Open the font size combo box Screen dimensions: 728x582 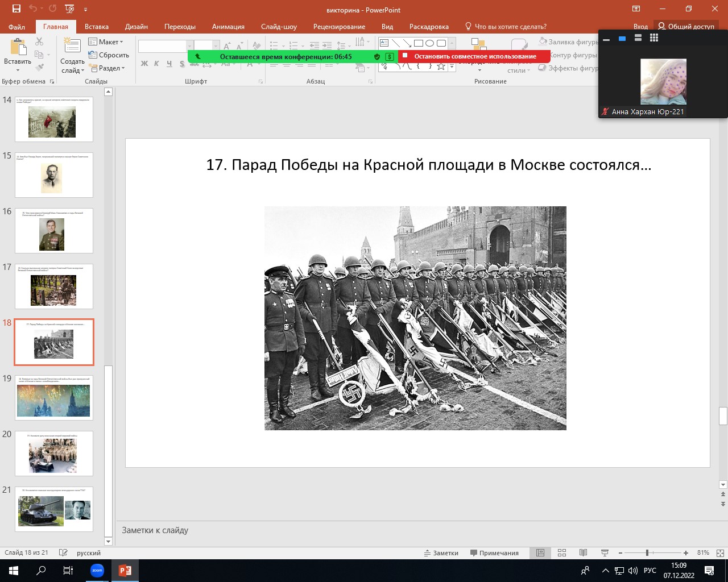click(206, 46)
